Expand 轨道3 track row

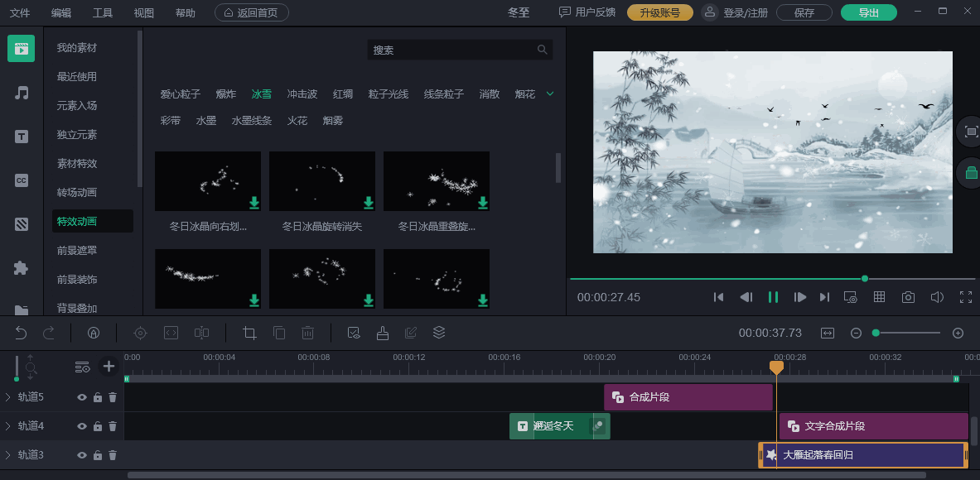[8, 456]
